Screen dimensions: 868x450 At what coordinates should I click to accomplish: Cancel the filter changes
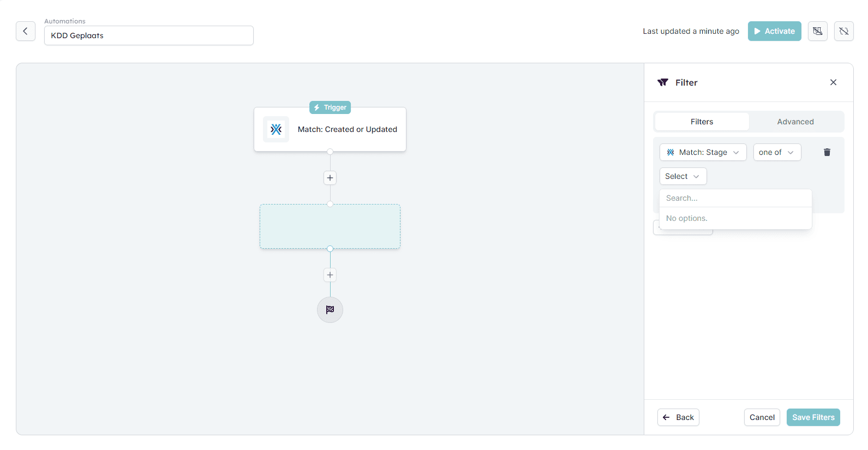[x=762, y=417]
